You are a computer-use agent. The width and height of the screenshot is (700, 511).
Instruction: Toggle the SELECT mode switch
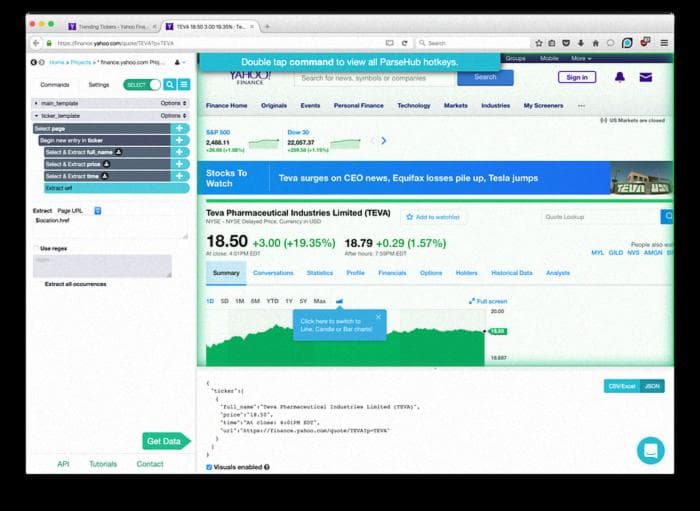[x=142, y=85]
